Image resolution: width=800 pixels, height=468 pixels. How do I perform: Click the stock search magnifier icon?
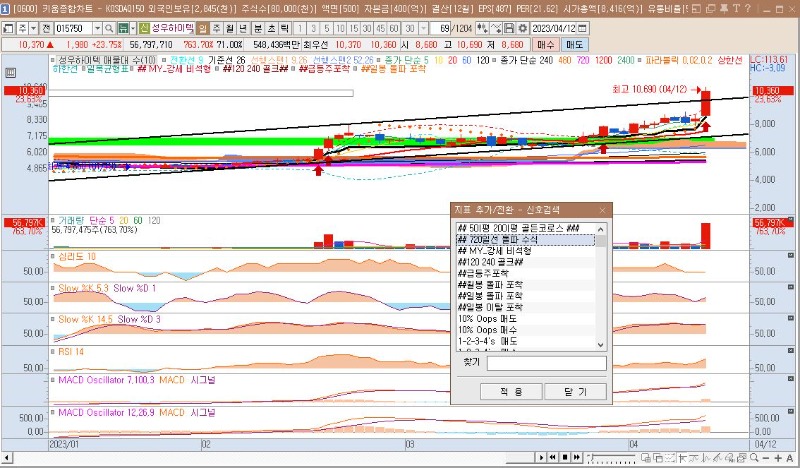point(107,29)
